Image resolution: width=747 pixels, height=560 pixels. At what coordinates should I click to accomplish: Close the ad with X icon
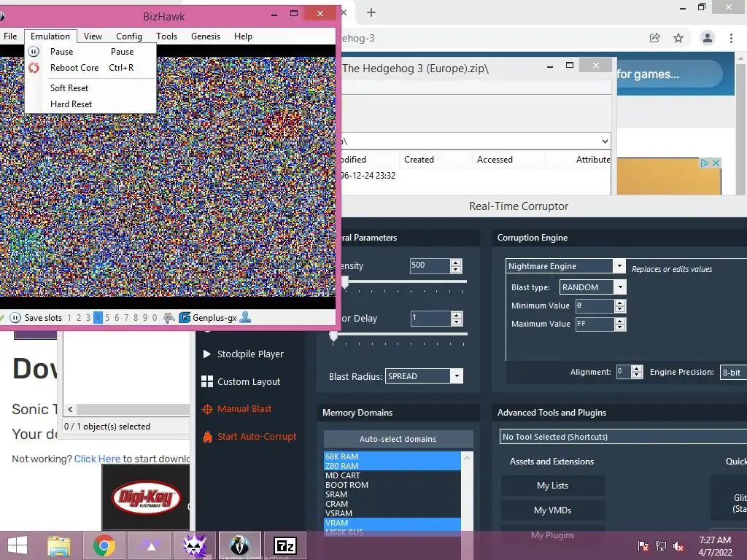tap(715, 163)
